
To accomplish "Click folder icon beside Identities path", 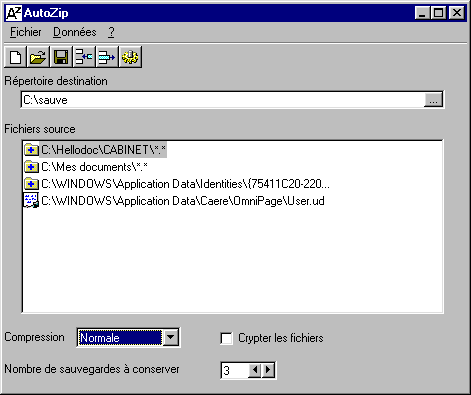I will (31, 183).
